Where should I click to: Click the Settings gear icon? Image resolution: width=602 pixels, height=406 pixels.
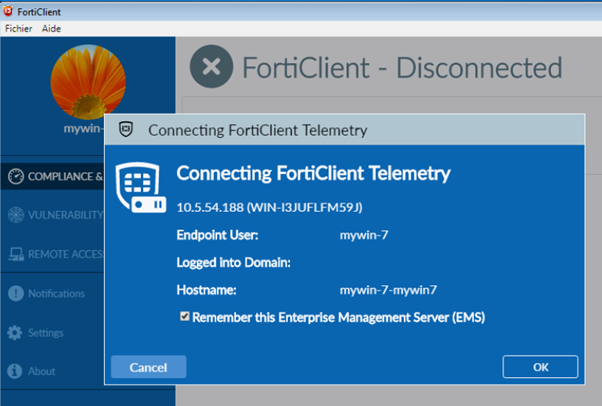pos(14,332)
